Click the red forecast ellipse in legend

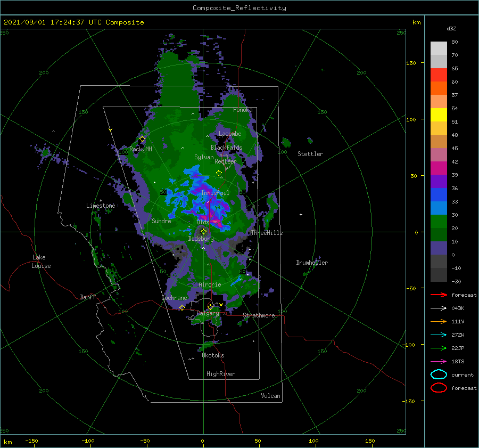click(439, 388)
